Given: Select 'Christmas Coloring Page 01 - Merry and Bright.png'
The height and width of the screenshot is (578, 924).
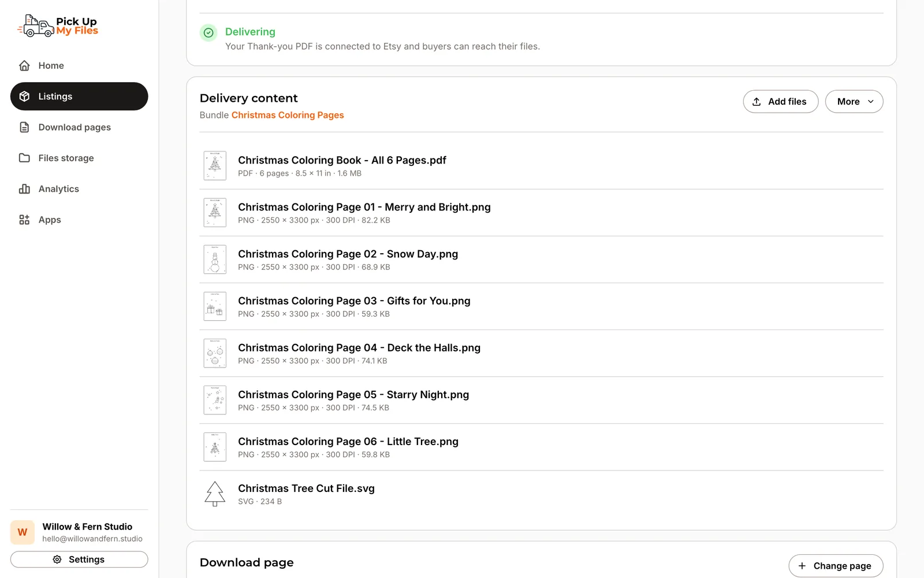Looking at the screenshot, I should pyautogui.click(x=364, y=207).
